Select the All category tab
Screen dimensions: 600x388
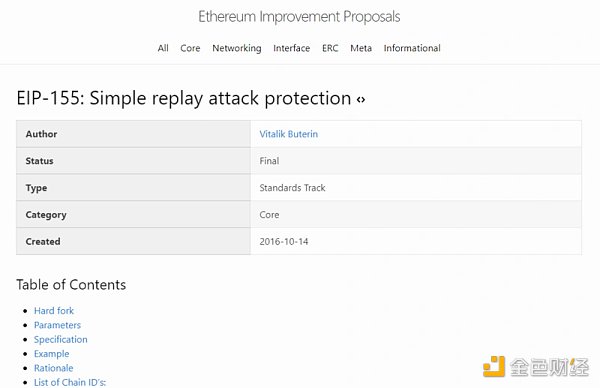(x=163, y=48)
